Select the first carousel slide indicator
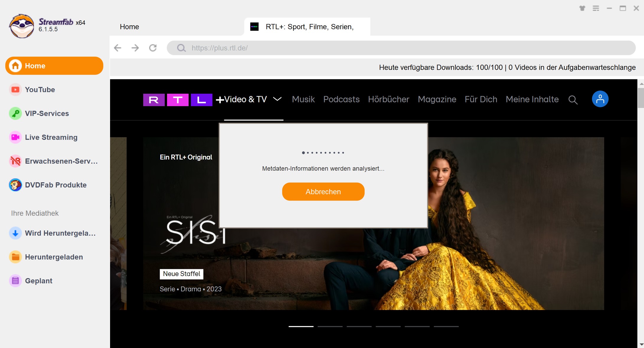 (x=301, y=326)
